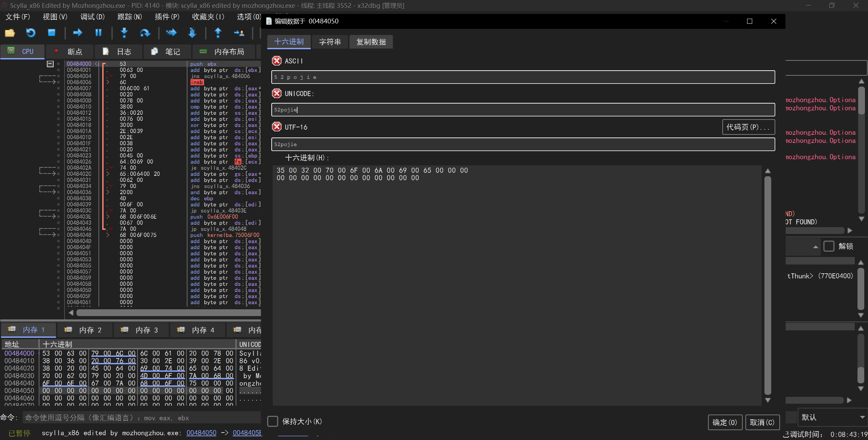Open the 插件(P) menu
Viewport: 868px width, 440px height.
coord(167,17)
